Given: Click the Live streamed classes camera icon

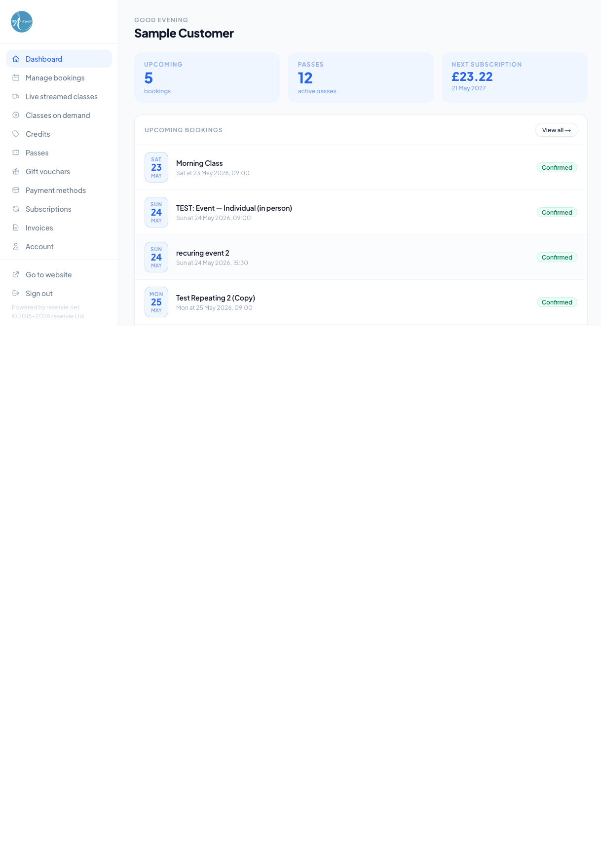Looking at the screenshot, I should point(16,96).
